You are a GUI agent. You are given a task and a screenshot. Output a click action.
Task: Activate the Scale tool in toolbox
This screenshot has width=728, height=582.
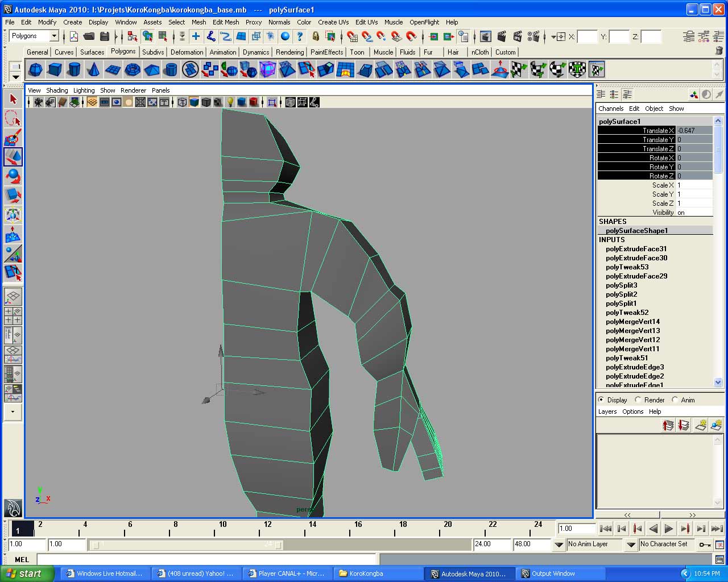(x=13, y=196)
